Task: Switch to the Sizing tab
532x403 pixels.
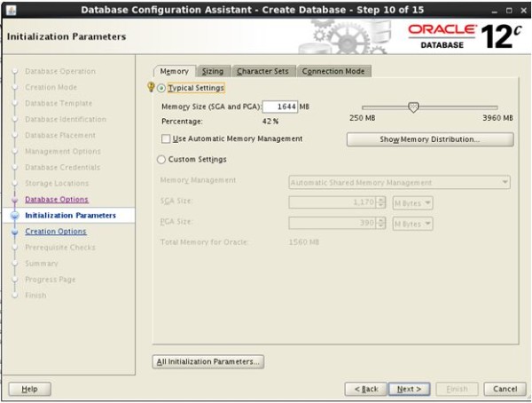Action: tap(213, 71)
